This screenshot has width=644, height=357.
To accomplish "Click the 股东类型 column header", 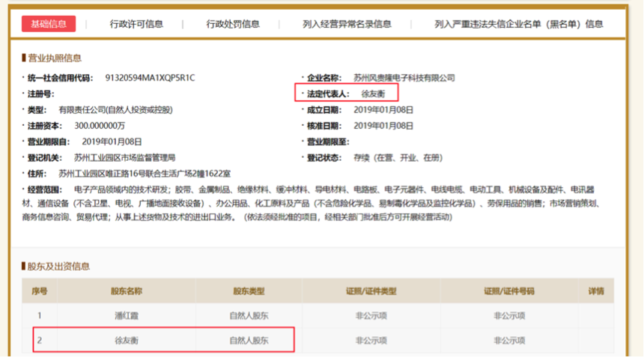I will point(249,291).
